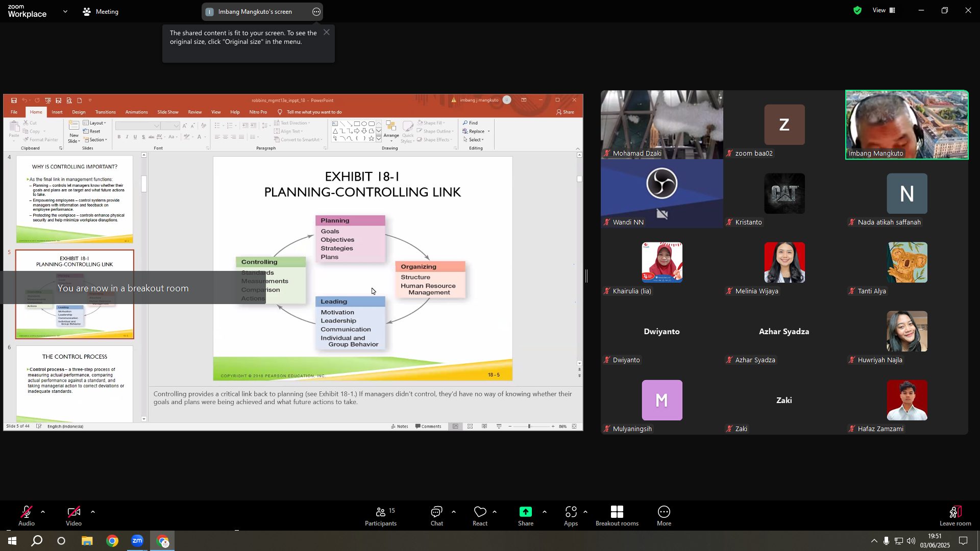This screenshot has width=980, height=551.
Task: Click the Save icon in PowerPoint quick access
Action: pos(14,101)
